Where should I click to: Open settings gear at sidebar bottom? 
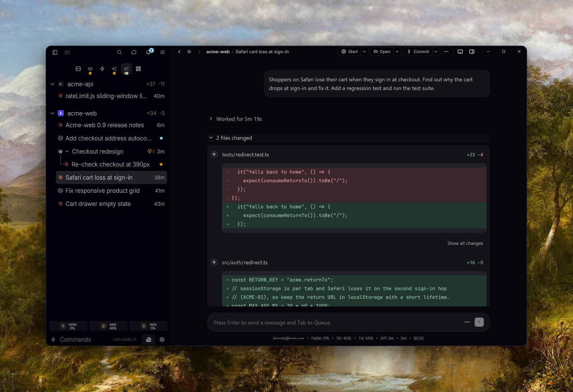pyautogui.click(x=162, y=339)
